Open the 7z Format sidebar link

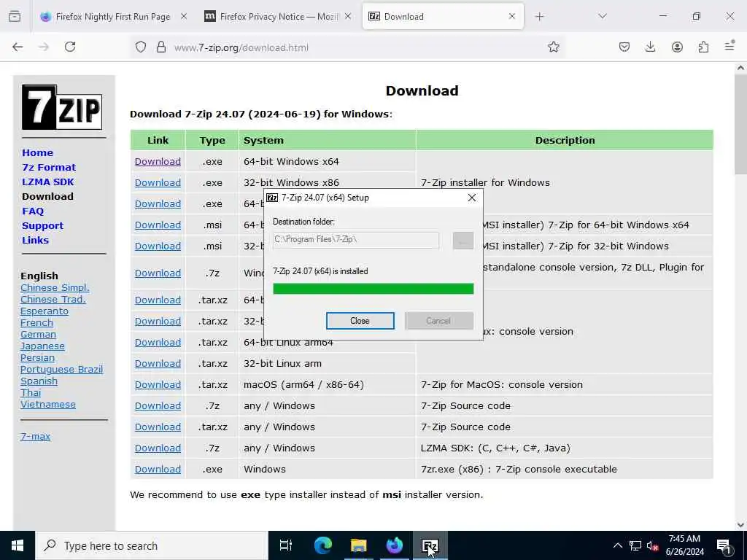coord(49,168)
